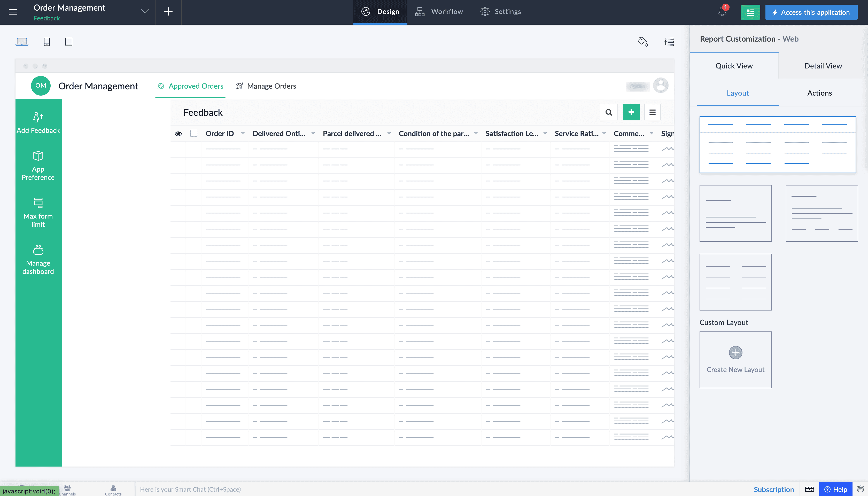Viewport: 868px width, 496px height.
Task: Check the select-all records checkbox
Action: pos(194,134)
